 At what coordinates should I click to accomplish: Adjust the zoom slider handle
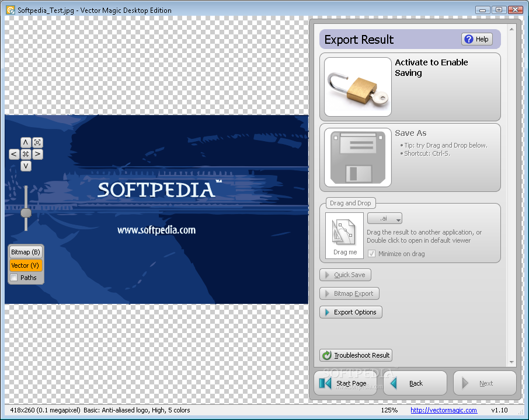[26, 213]
